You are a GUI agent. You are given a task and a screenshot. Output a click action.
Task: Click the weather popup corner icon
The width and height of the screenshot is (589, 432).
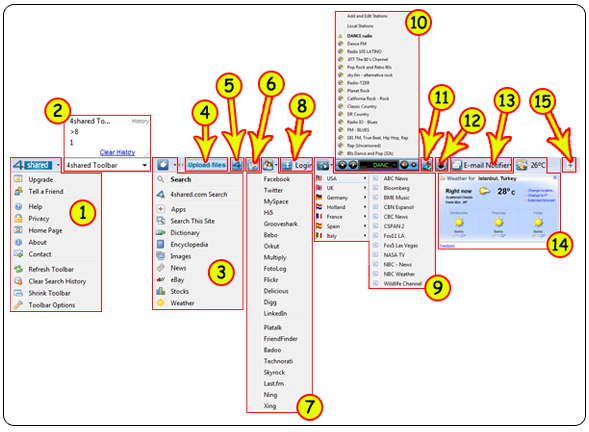[555, 177]
